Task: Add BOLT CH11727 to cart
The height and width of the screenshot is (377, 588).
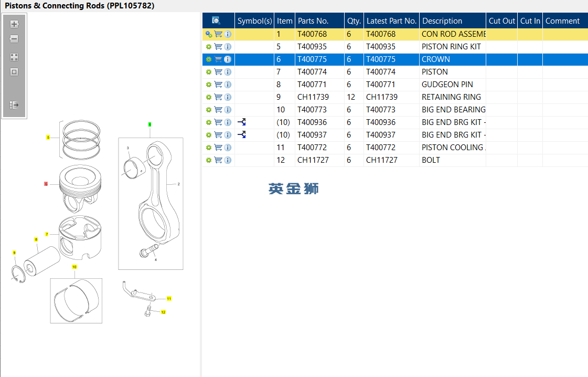Action: [218, 160]
